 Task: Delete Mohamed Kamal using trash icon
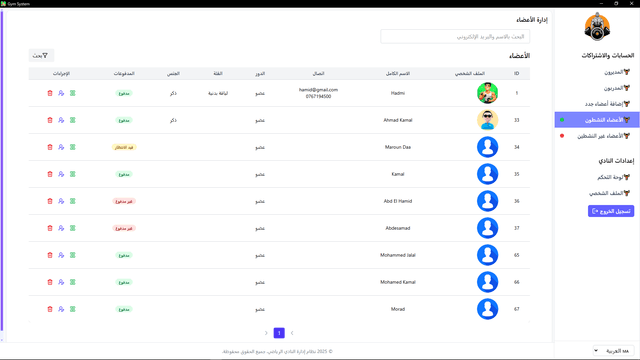[x=50, y=282]
